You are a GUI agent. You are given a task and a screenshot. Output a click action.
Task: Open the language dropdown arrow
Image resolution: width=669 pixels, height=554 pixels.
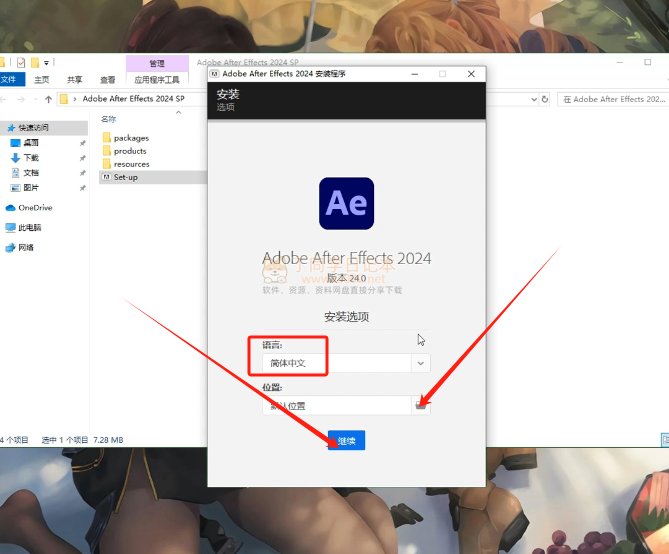pos(421,363)
